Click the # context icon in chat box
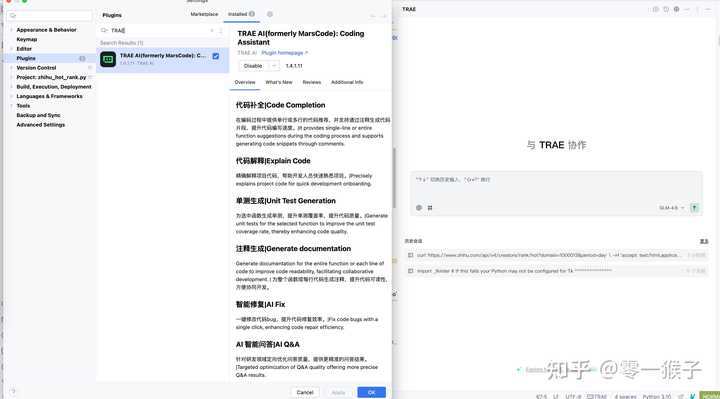This screenshot has height=399, width=720. (430, 208)
